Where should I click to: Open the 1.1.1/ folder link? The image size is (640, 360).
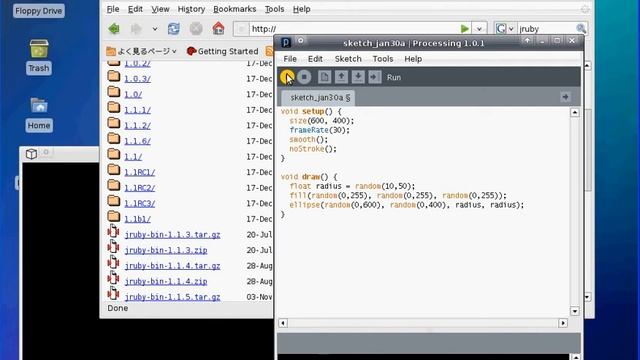[x=138, y=110]
